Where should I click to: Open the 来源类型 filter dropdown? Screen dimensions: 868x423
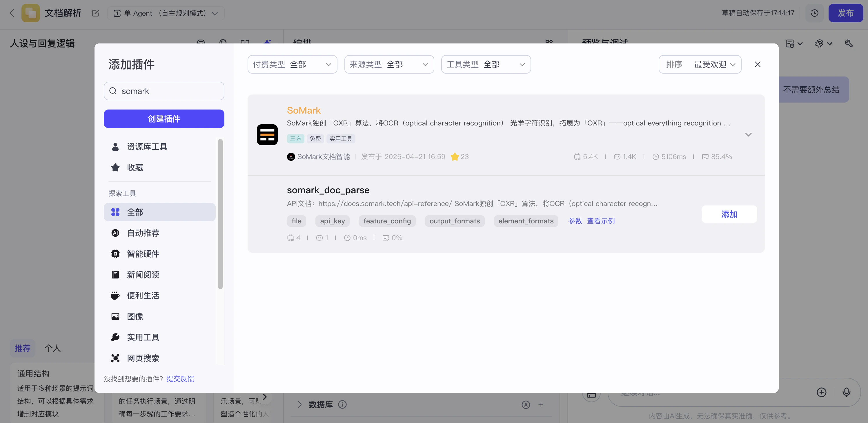pos(389,64)
